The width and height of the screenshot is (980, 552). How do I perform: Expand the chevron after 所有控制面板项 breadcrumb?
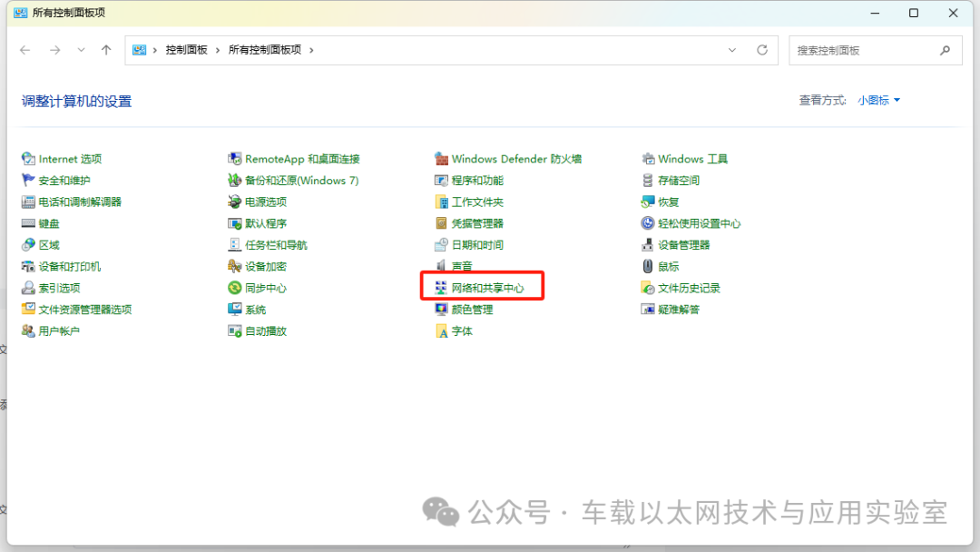(311, 50)
